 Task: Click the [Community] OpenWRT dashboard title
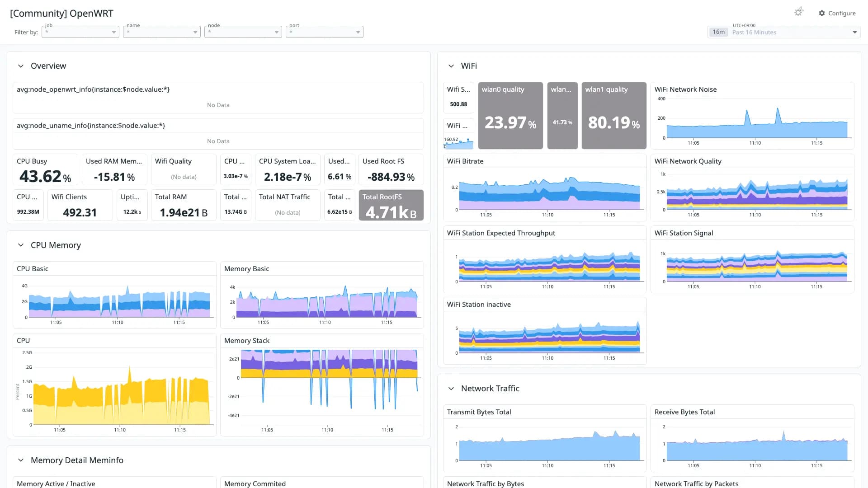pyautogui.click(x=61, y=14)
